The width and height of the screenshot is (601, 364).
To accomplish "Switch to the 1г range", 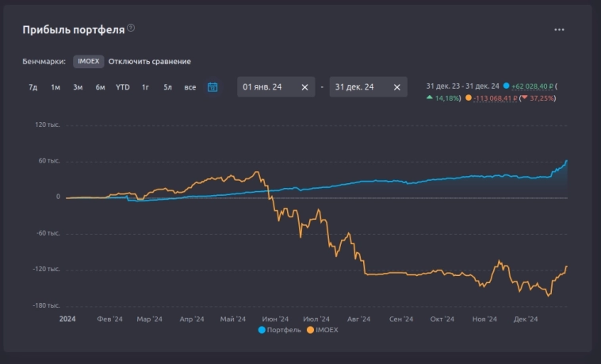I will pyautogui.click(x=146, y=87).
